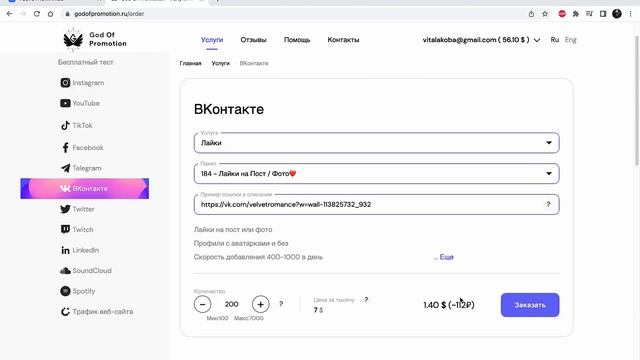Open the Контакты navigation tab
The width and height of the screenshot is (640, 360).
(343, 40)
